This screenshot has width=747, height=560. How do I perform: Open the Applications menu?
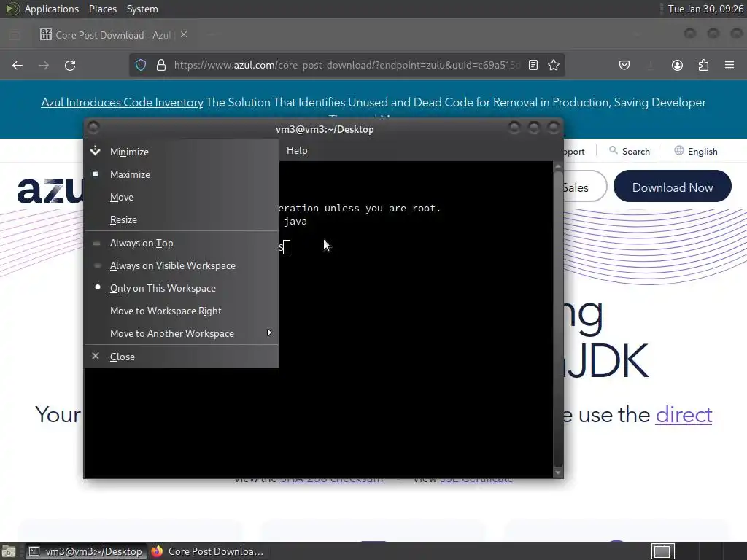(x=52, y=9)
